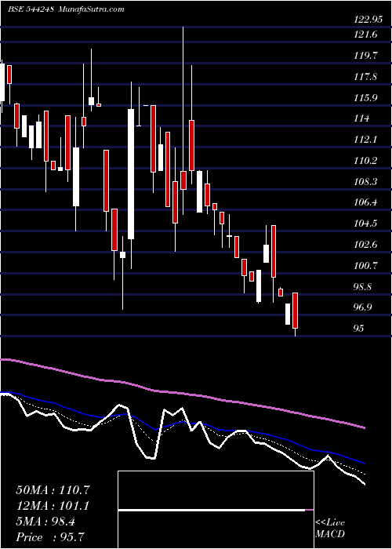The width and height of the screenshot is (392, 549).
Task: Click the BSE 544248 ticker label
Action: (x=31, y=9)
